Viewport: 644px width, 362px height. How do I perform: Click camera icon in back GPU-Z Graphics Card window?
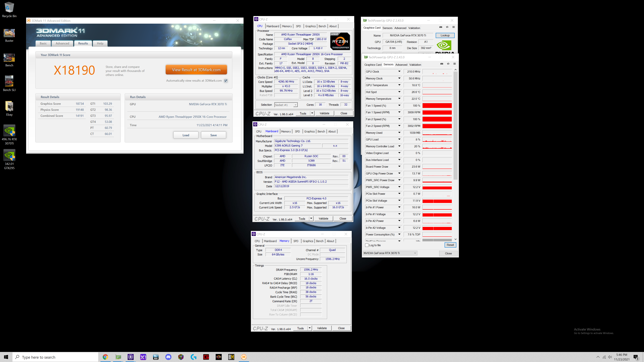point(441,27)
